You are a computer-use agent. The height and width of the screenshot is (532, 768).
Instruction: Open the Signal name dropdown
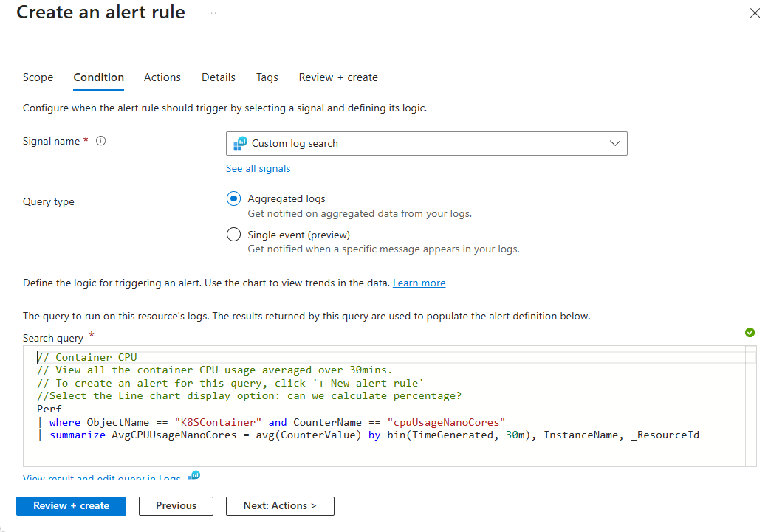(427, 143)
